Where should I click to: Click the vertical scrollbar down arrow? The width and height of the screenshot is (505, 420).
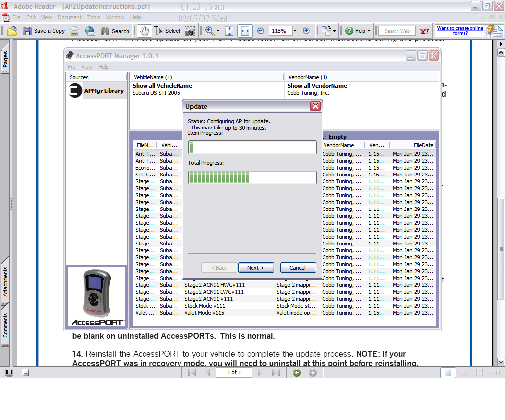tap(501, 362)
